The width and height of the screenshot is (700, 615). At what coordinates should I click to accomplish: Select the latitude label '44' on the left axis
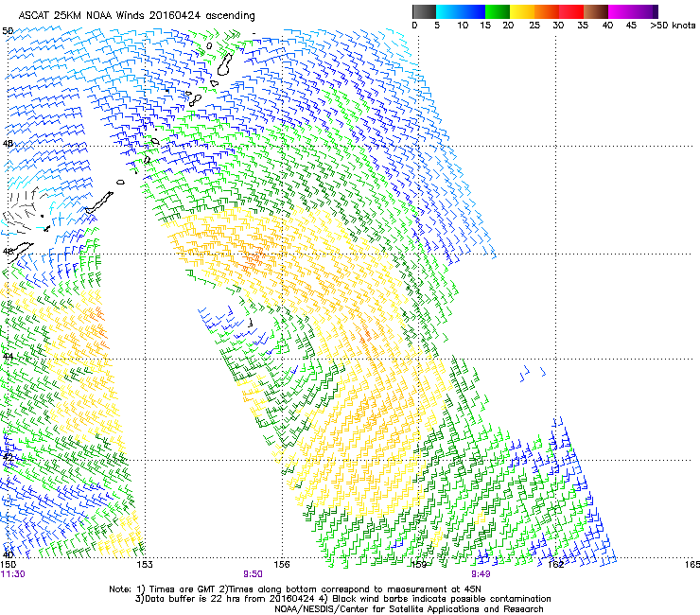pyautogui.click(x=8, y=357)
